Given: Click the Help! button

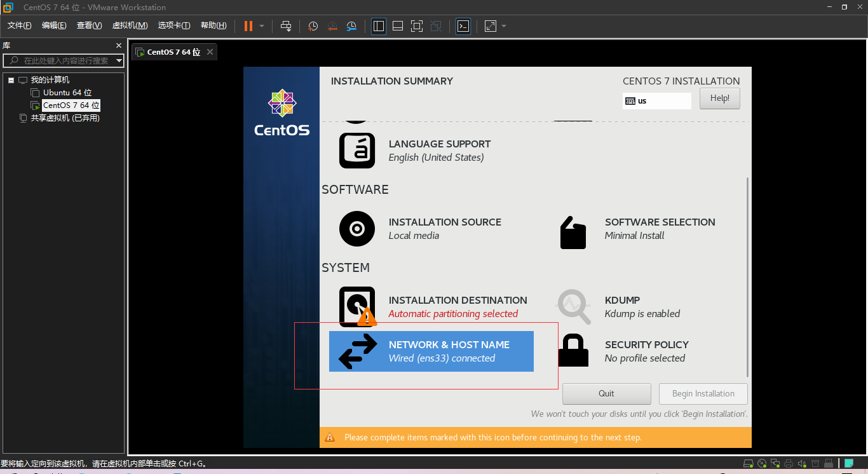Looking at the screenshot, I should [720, 98].
